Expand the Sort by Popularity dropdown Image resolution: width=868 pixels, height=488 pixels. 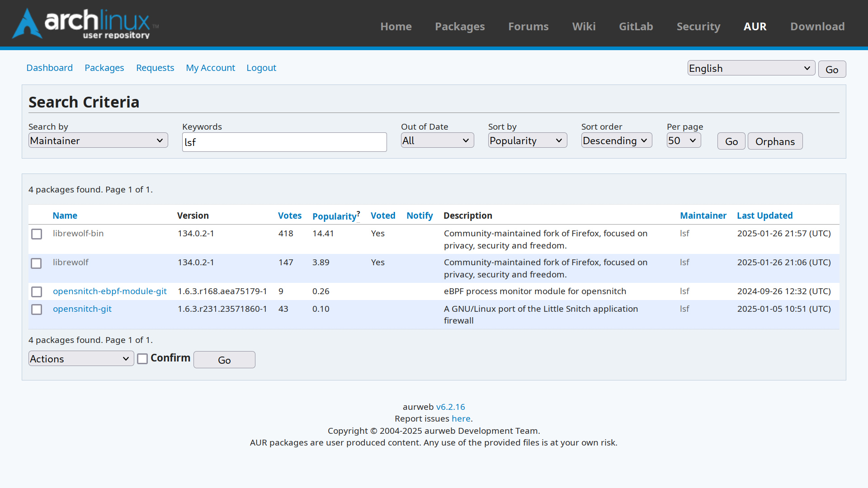[528, 141]
